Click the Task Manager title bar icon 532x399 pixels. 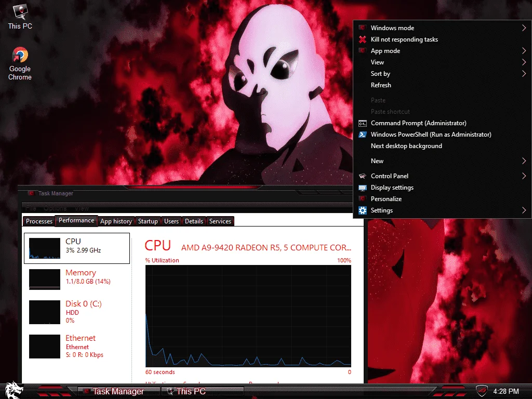pos(31,193)
